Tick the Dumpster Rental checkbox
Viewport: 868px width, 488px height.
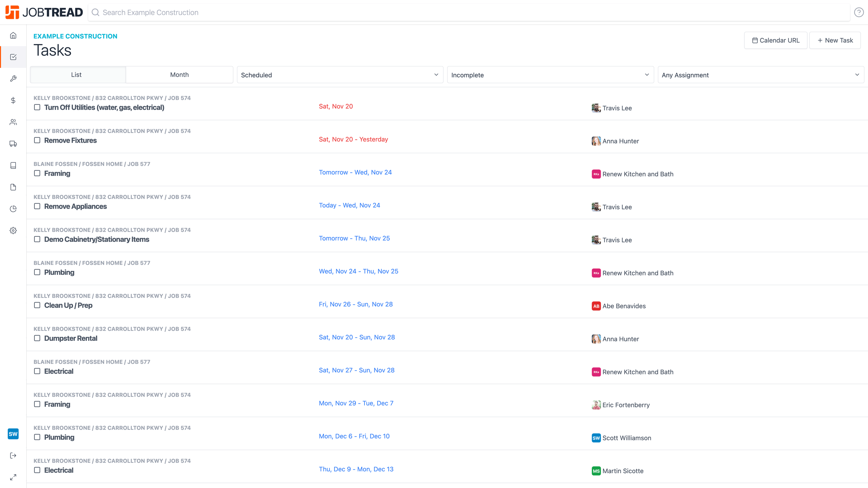point(37,338)
